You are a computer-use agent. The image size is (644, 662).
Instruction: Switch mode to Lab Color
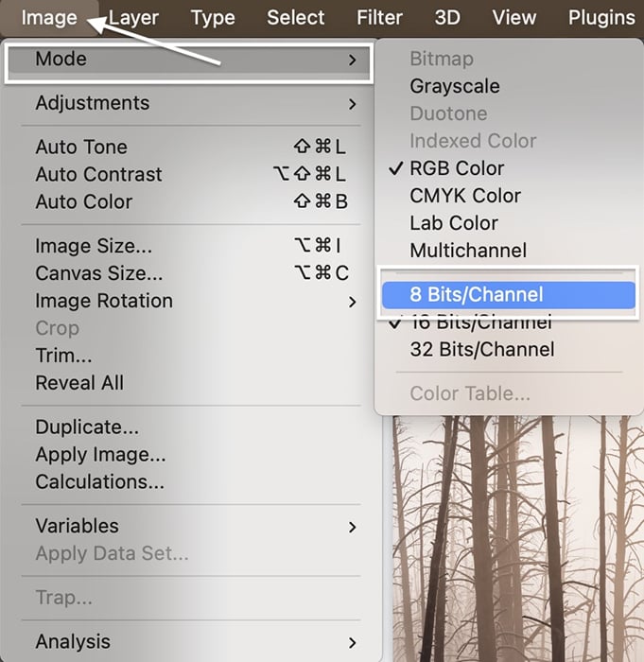(x=509, y=223)
